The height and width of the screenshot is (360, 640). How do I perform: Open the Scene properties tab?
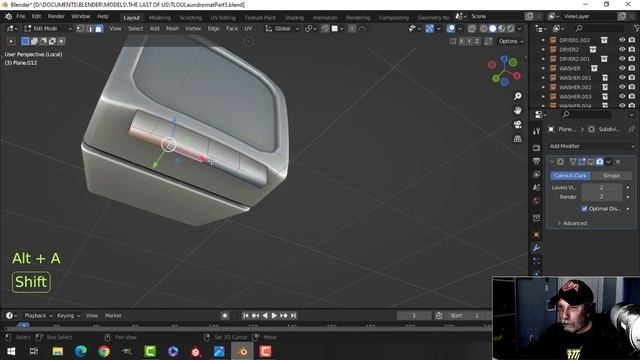pos(536,187)
